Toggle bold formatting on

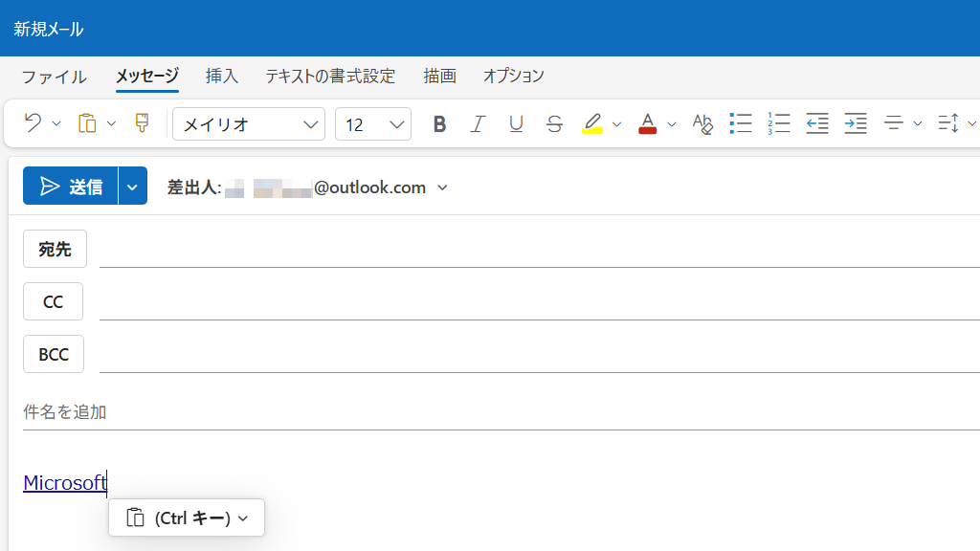pyautogui.click(x=439, y=123)
